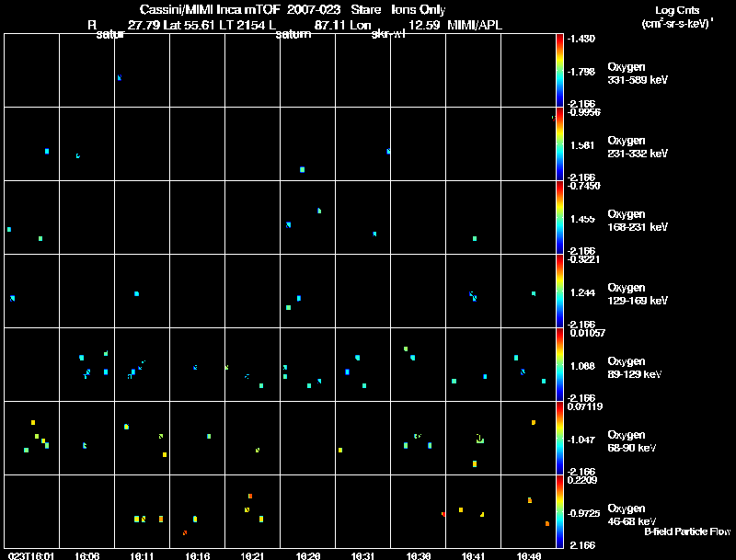Viewport: 736px width, 560px height.
Task: Click the date text '2007-023'
Action: point(314,10)
